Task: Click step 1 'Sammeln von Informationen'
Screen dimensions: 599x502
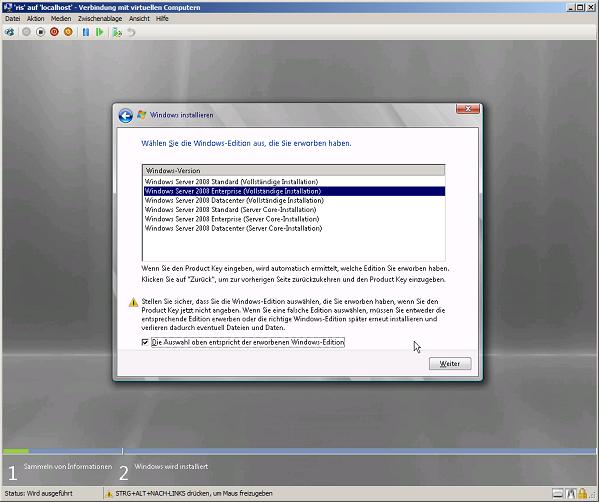Action: 68,466
